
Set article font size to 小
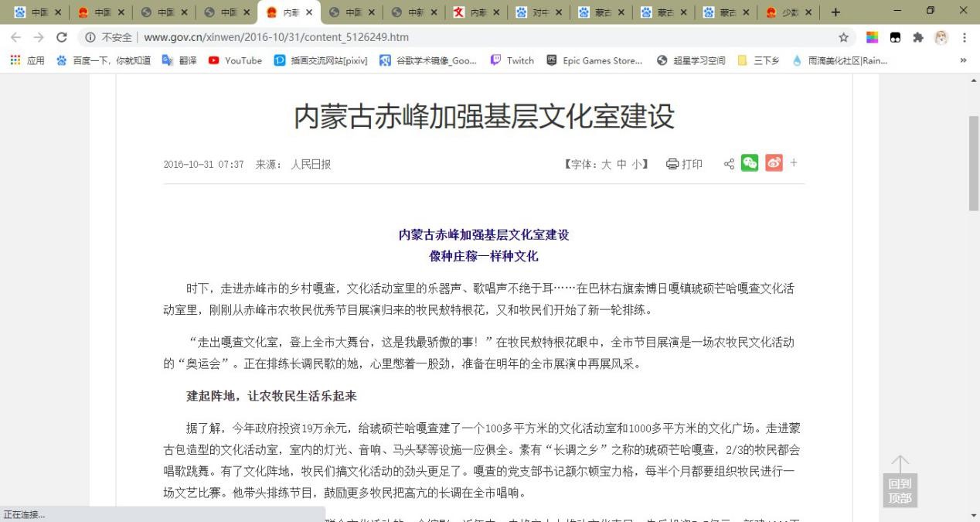(636, 164)
